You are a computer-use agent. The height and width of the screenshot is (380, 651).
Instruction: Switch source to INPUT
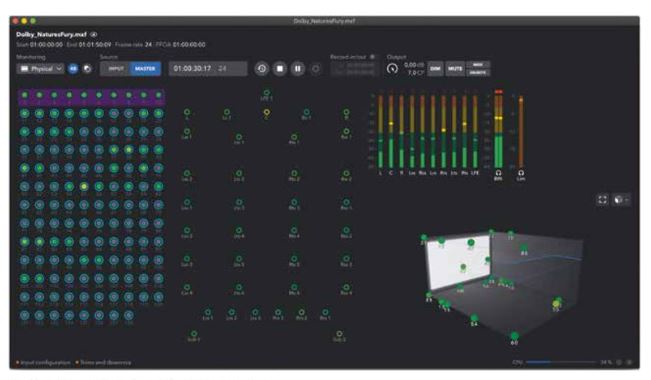116,69
